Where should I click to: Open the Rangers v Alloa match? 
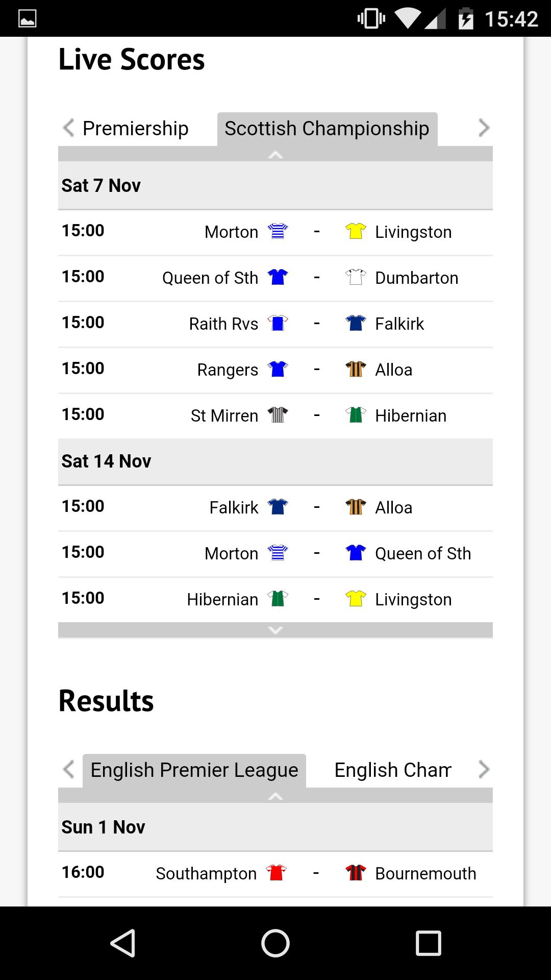point(275,370)
